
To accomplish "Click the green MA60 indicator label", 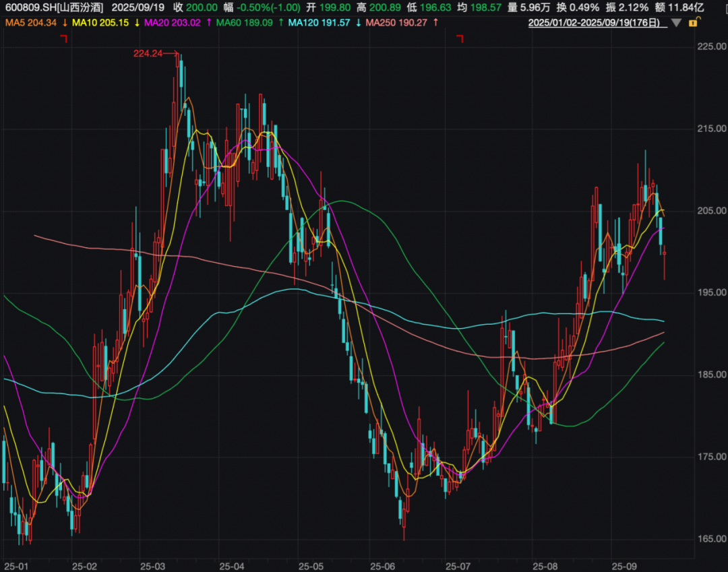I will [245, 23].
